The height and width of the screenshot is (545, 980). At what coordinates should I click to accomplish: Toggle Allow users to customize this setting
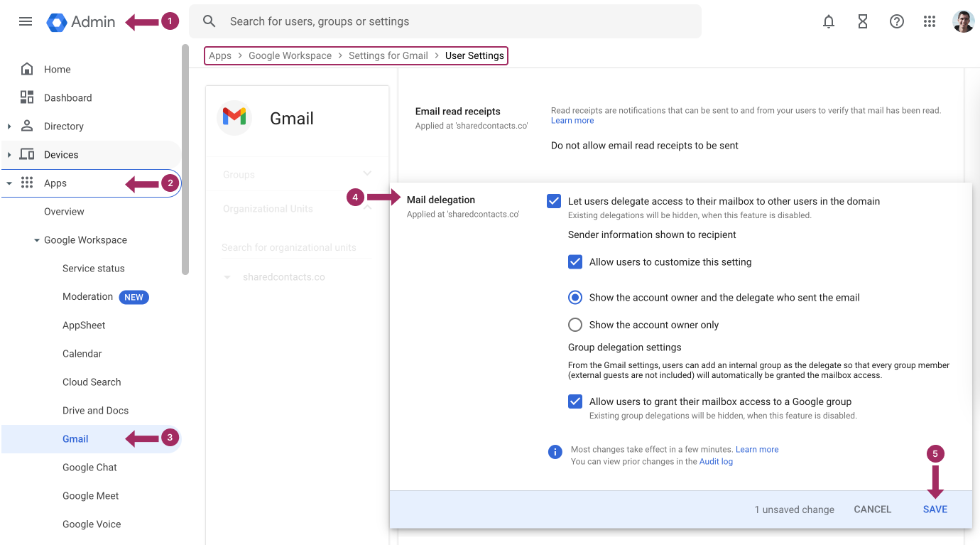coord(575,261)
